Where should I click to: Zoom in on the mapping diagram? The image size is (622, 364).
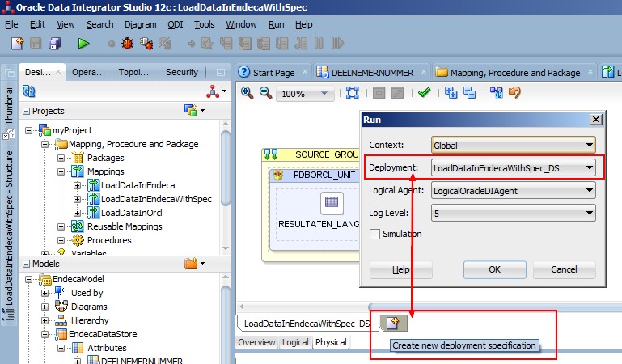(248, 93)
